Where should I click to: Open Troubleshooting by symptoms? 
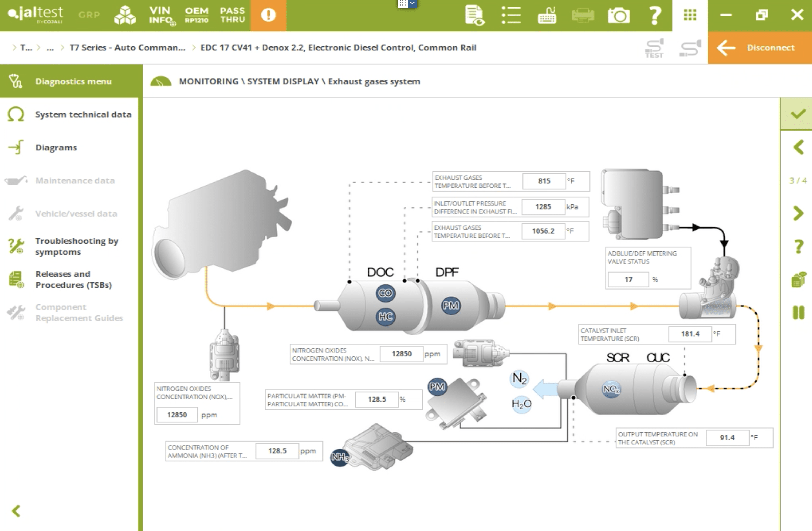tap(77, 246)
